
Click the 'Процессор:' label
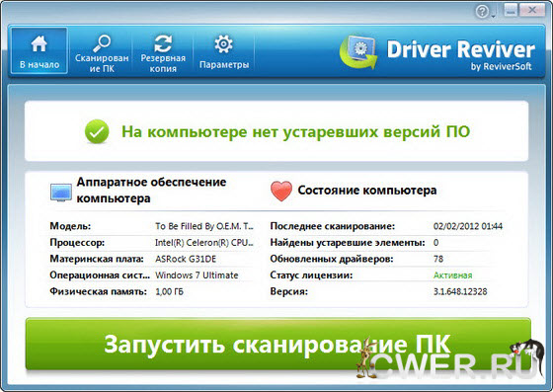click(77, 243)
